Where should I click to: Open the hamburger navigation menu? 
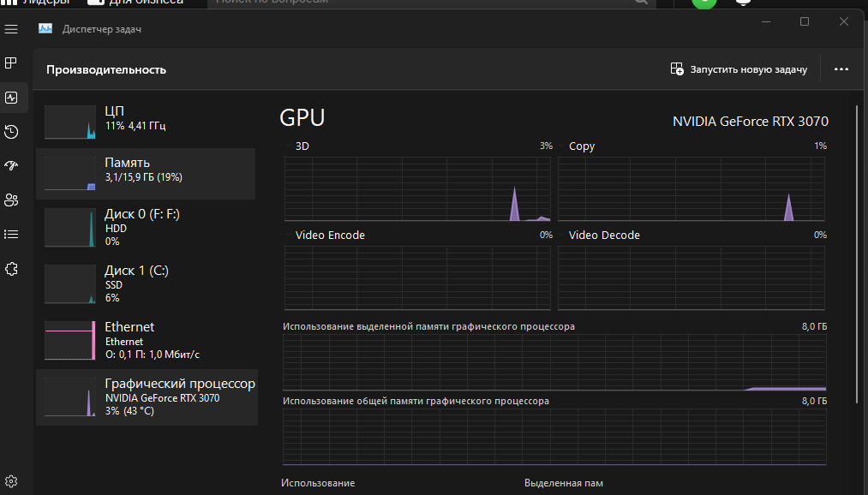[11, 29]
